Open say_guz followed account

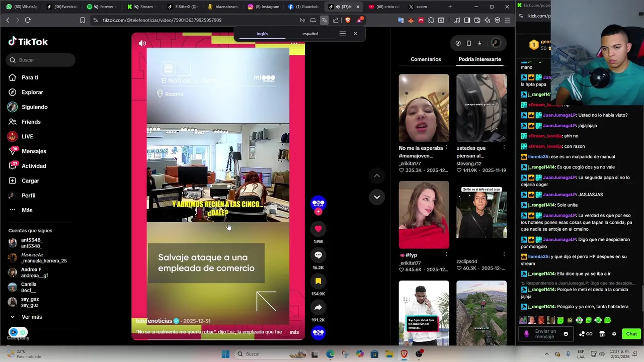[30, 302]
